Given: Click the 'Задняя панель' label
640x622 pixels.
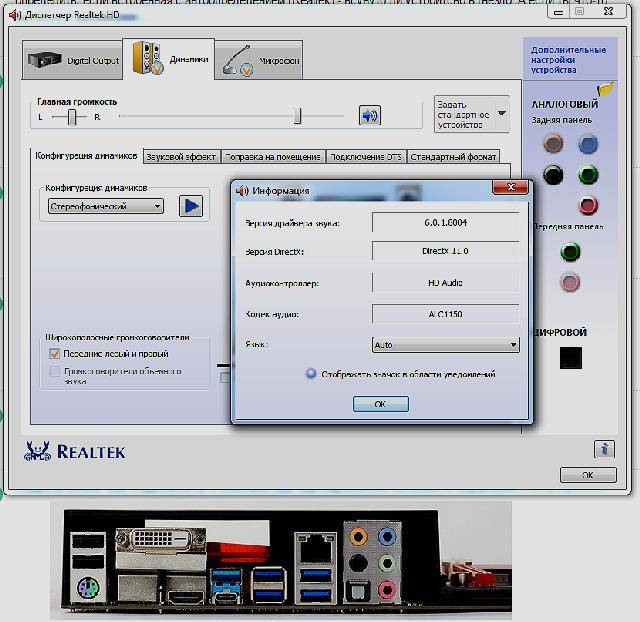Looking at the screenshot, I should click(x=561, y=120).
